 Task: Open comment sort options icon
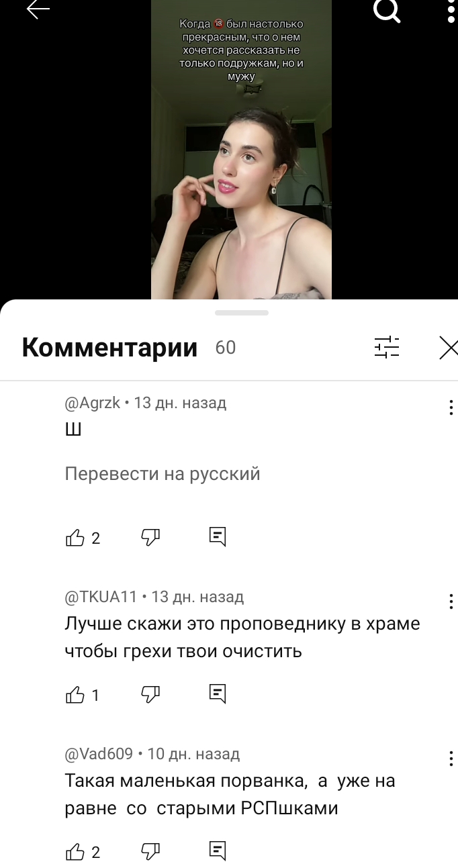387,347
